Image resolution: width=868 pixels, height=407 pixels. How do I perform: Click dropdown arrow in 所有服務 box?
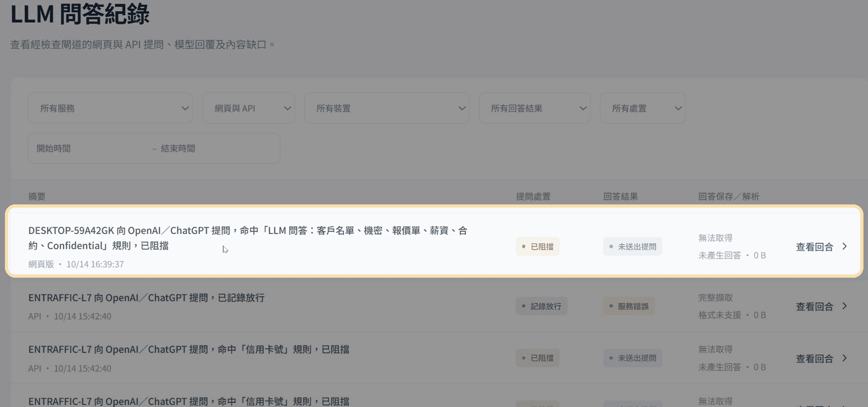point(185,108)
